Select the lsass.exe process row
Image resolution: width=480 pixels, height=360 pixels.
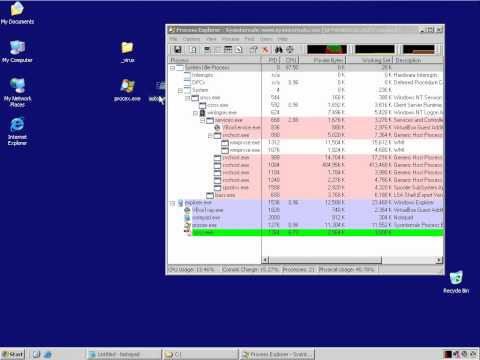(x=305, y=195)
